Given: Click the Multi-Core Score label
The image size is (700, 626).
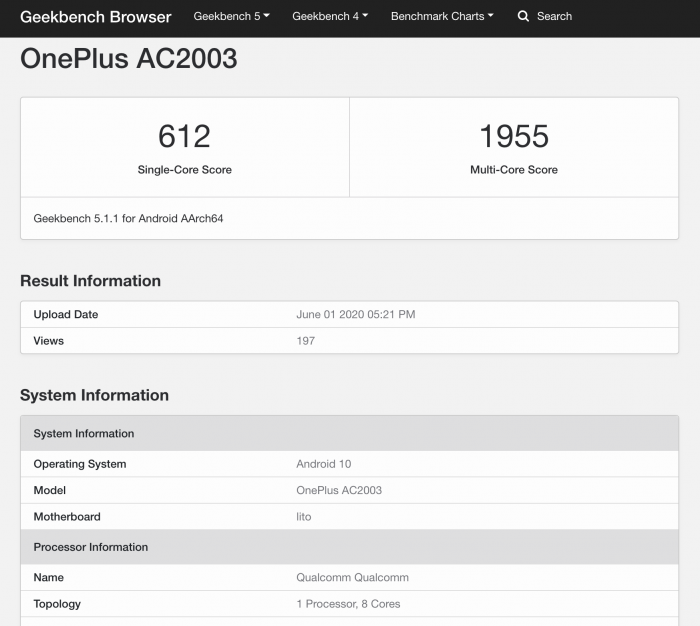Looking at the screenshot, I should (x=514, y=170).
